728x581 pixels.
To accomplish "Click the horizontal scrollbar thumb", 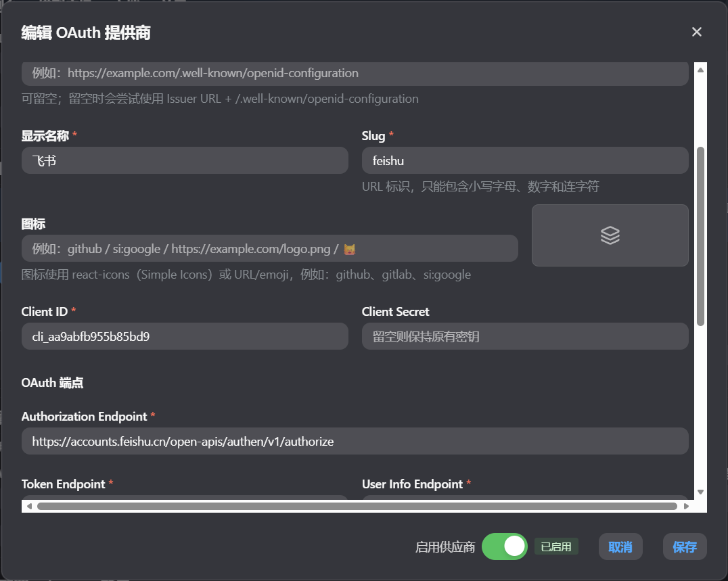I will click(357, 506).
